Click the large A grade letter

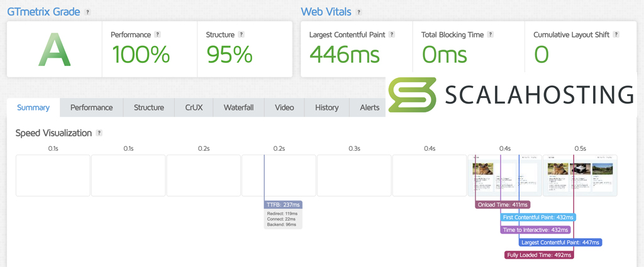[x=55, y=49]
